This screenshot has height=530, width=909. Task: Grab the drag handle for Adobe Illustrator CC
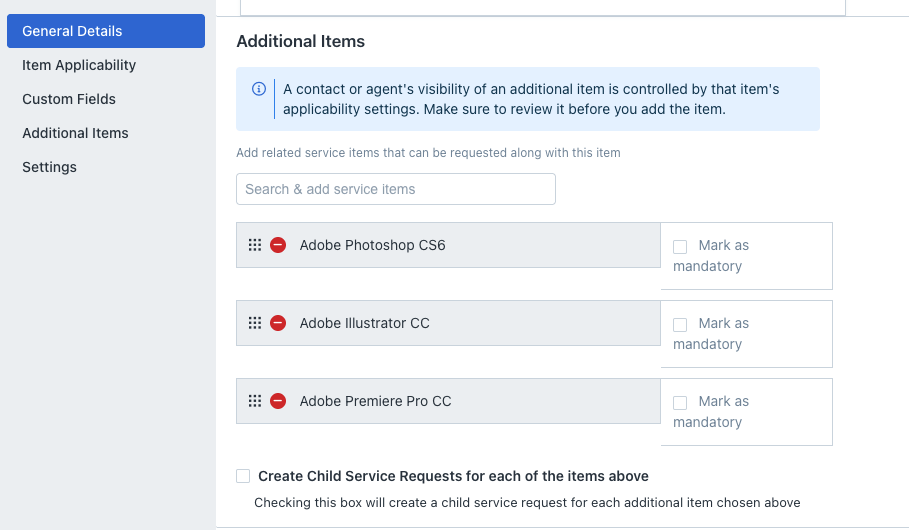[x=254, y=323]
